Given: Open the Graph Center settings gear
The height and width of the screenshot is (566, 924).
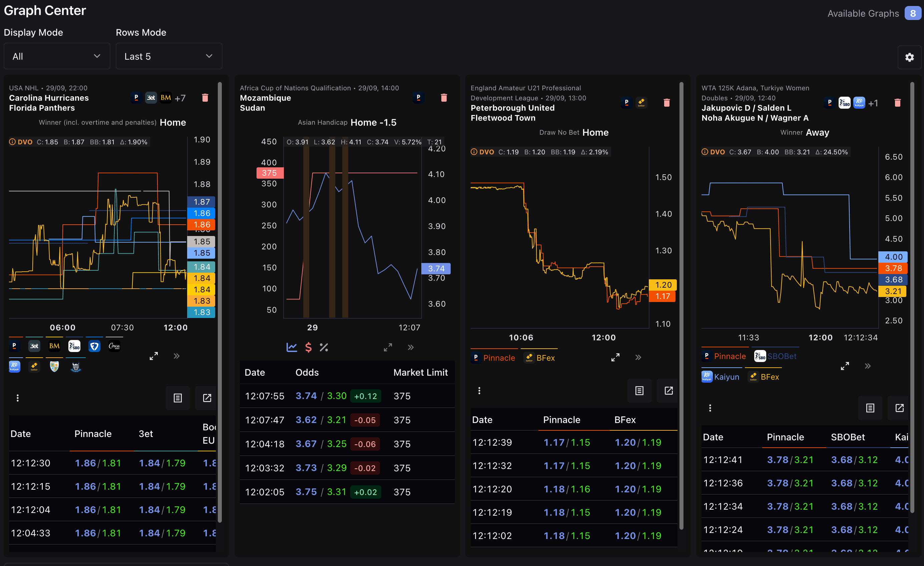Looking at the screenshot, I should (x=909, y=57).
